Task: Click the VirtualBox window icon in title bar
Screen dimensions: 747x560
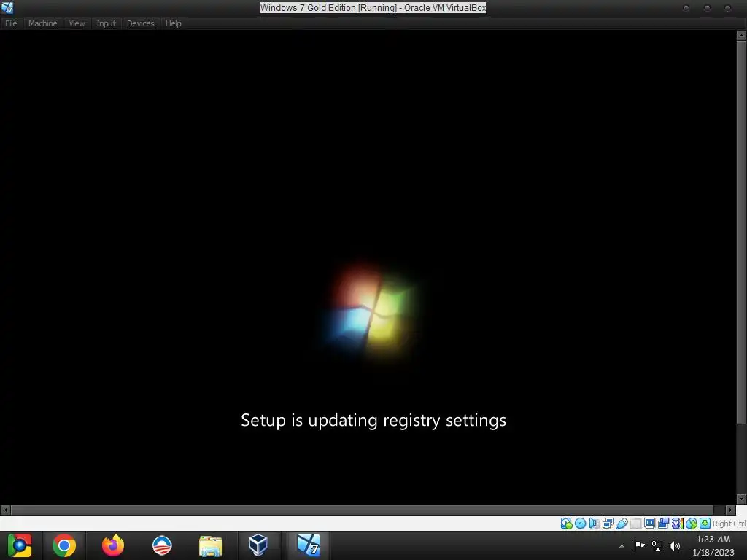Action: (x=7, y=7)
